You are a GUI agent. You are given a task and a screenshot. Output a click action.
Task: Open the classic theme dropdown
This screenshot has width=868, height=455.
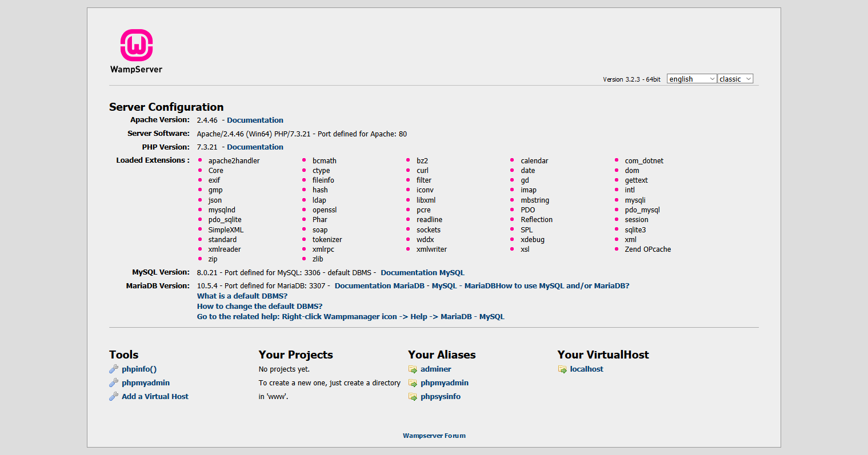pyautogui.click(x=735, y=79)
